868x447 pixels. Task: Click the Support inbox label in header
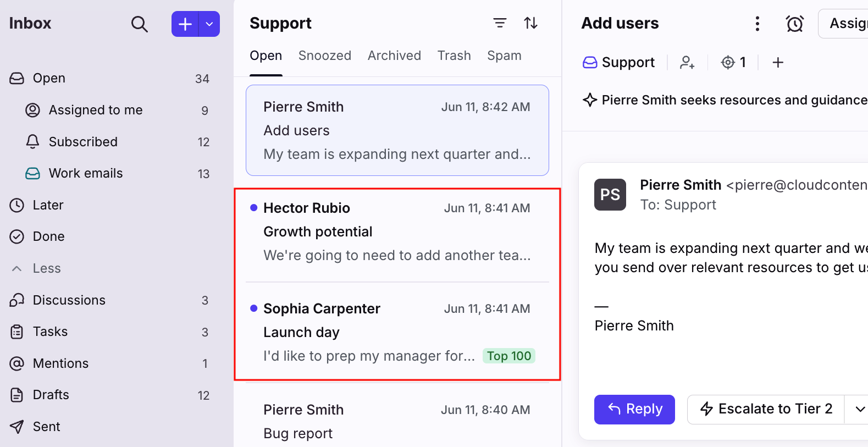coord(619,62)
